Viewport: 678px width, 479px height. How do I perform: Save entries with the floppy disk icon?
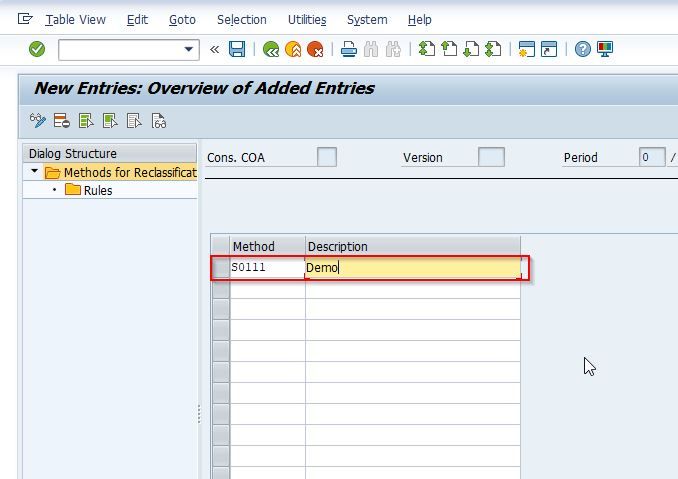(x=237, y=49)
